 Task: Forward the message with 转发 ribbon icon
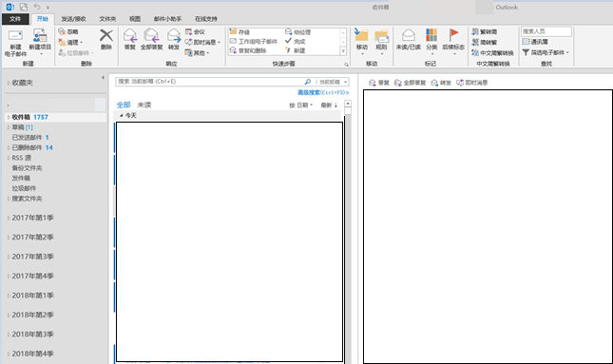174,35
